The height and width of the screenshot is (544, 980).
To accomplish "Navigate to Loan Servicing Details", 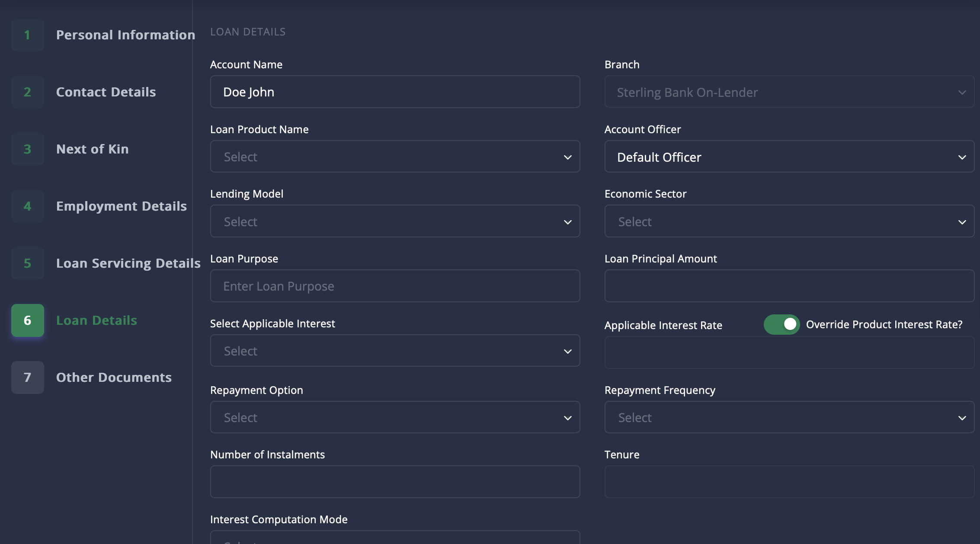I will tap(128, 263).
